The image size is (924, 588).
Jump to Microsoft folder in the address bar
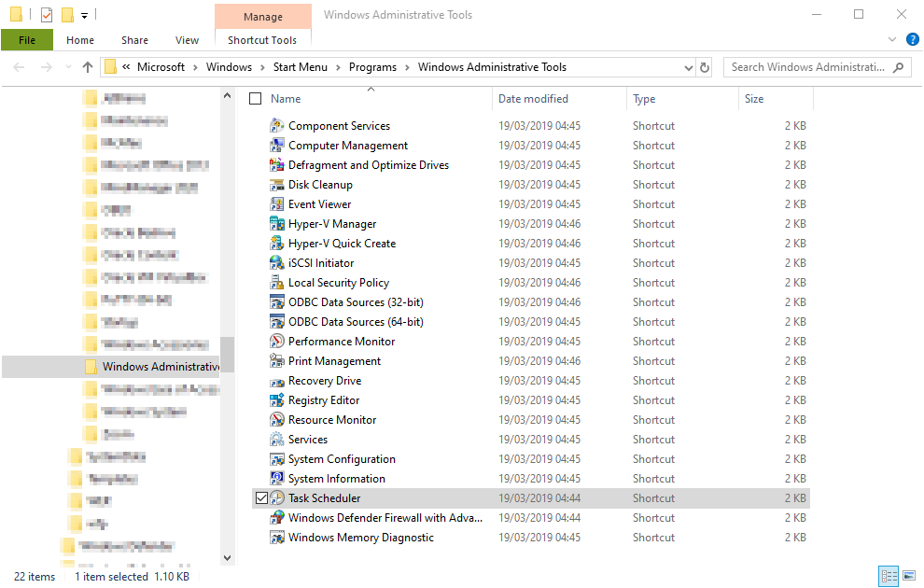click(x=161, y=67)
